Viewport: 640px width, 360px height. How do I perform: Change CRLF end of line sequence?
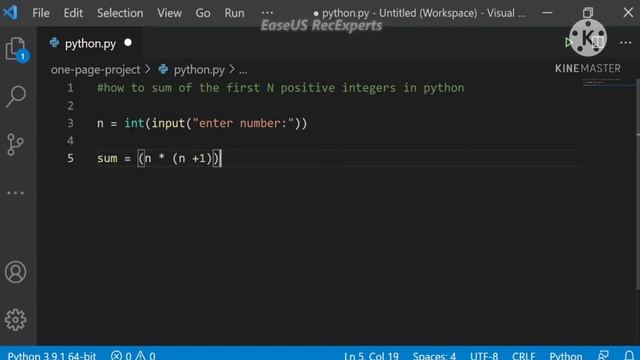pos(523,356)
